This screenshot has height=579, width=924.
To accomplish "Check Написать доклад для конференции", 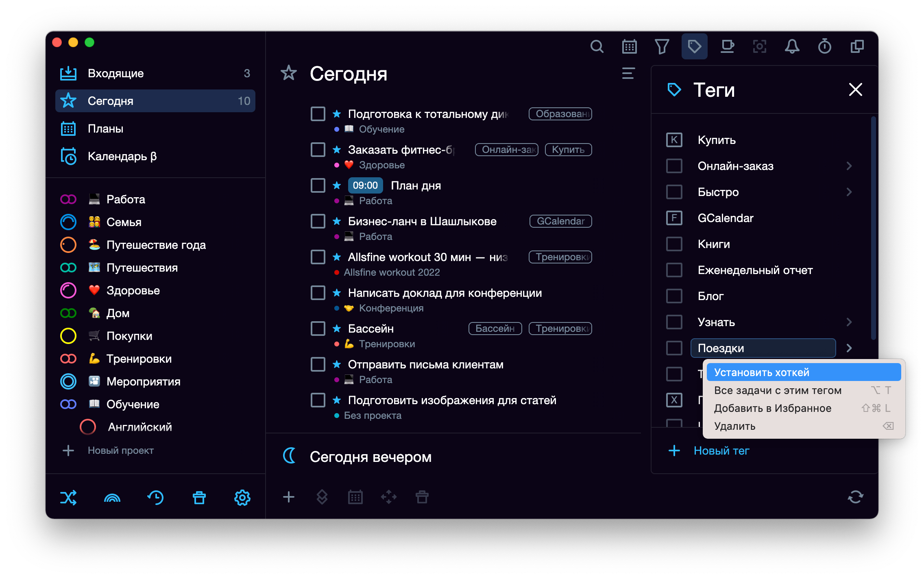I will pos(318,293).
